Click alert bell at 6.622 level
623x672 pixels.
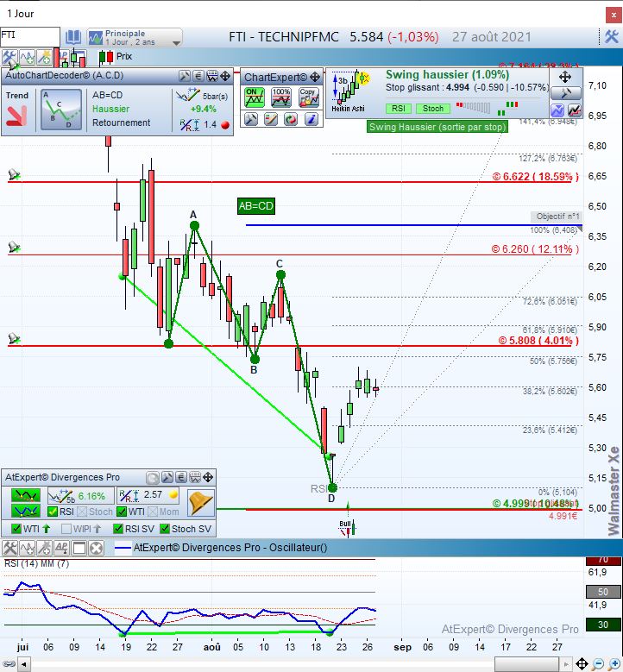pyautogui.click(x=14, y=174)
